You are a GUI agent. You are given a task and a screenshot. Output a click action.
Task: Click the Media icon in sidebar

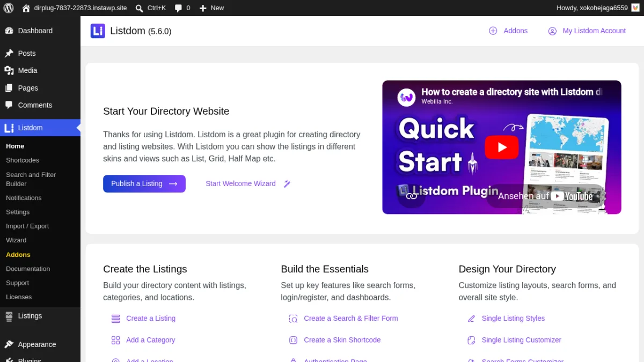(9, 70)
